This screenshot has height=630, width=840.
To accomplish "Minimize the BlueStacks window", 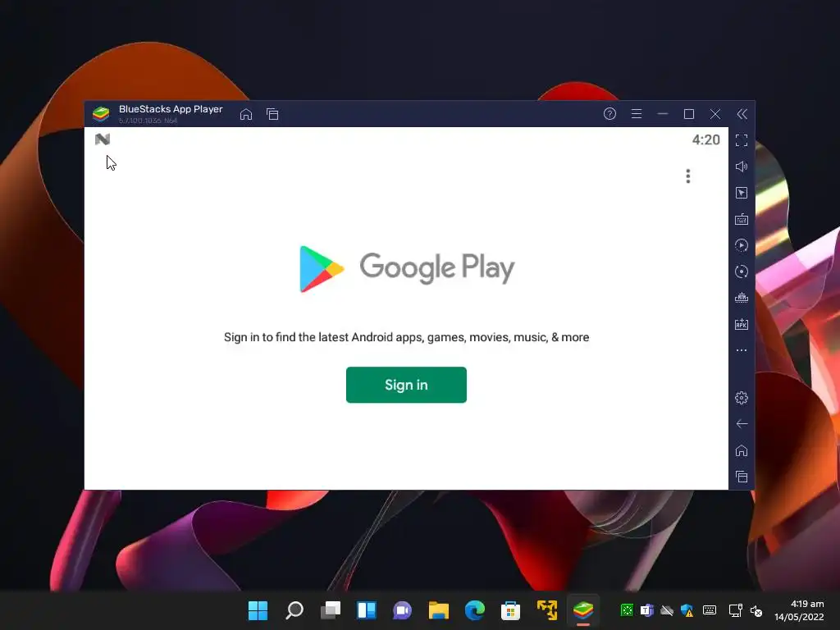I will [663, 113].
